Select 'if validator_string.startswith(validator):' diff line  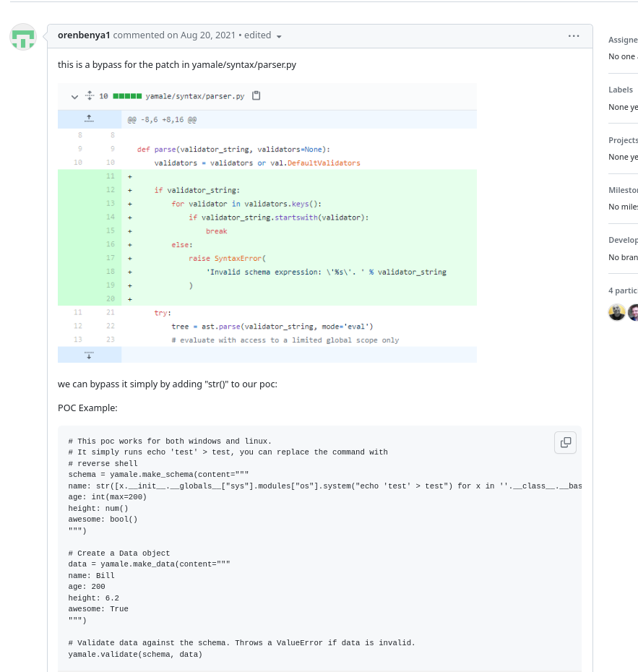tap(278, 217)
